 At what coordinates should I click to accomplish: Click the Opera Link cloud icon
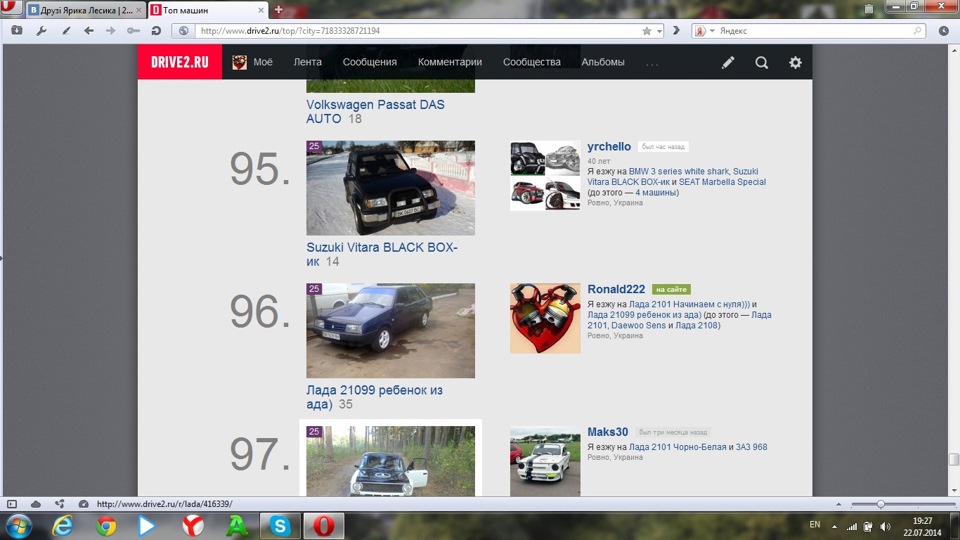[x=36, y=504]
